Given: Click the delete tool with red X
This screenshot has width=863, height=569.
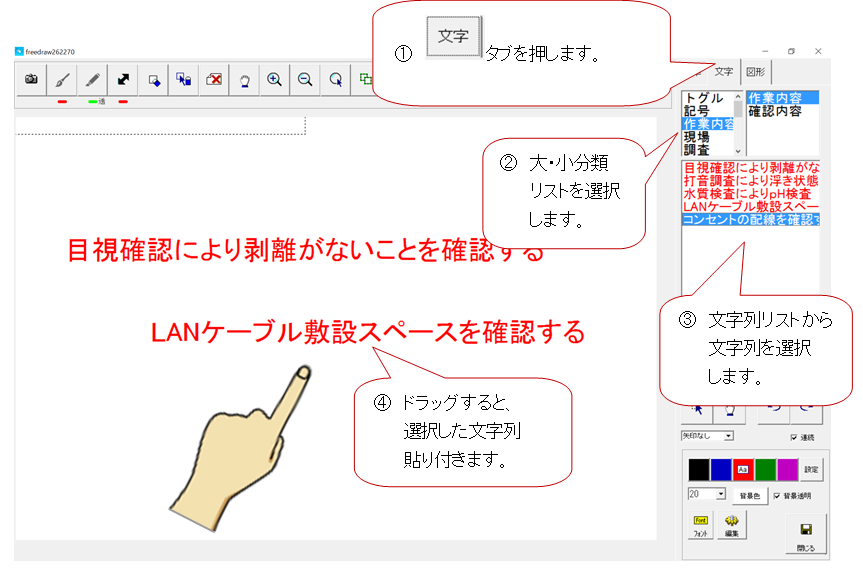Looking at the screenshot, I should point(214,80).
